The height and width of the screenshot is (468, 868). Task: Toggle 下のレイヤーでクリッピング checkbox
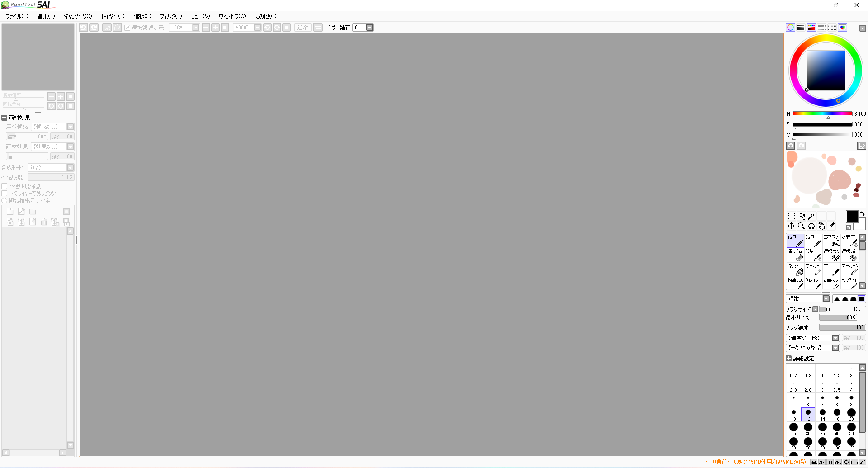click(5, 193)
